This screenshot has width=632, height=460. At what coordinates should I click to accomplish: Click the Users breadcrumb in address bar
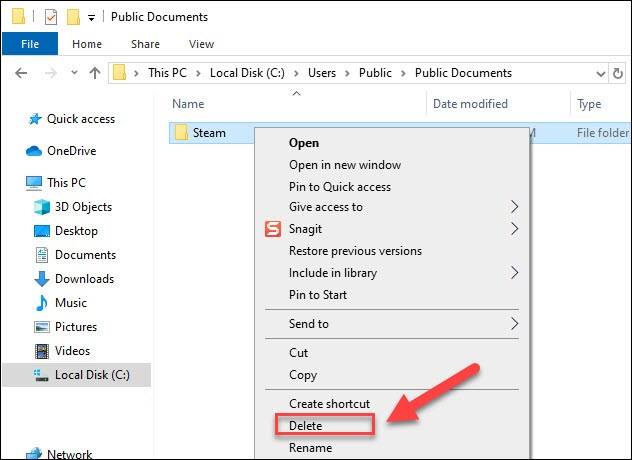coord(322,73)
